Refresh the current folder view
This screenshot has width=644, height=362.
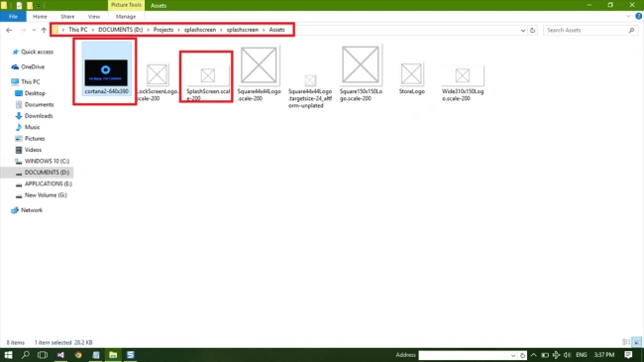point(533,30)
